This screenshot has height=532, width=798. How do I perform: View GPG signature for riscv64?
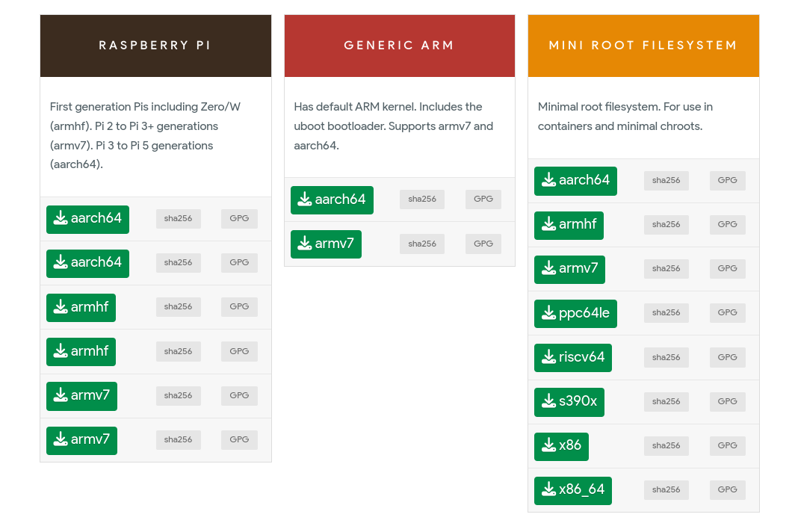[x=727, y=357]
